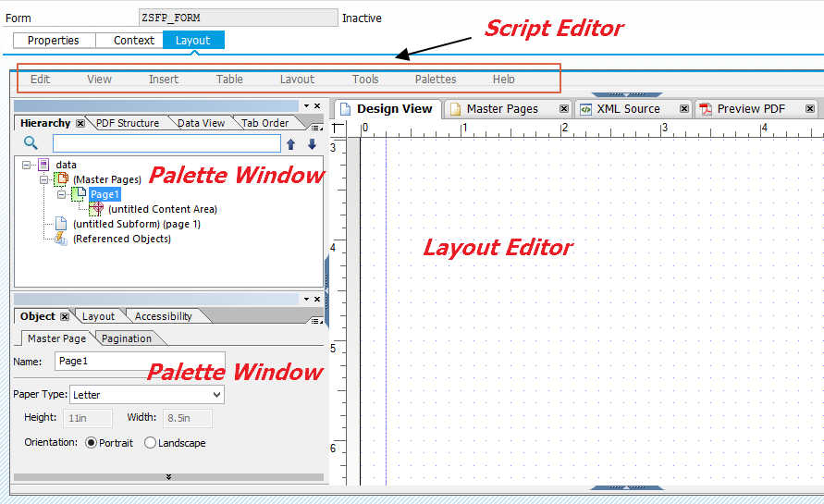Switch to the Data View tab
The width and height of the screenshot is (824, 504).
202,123
